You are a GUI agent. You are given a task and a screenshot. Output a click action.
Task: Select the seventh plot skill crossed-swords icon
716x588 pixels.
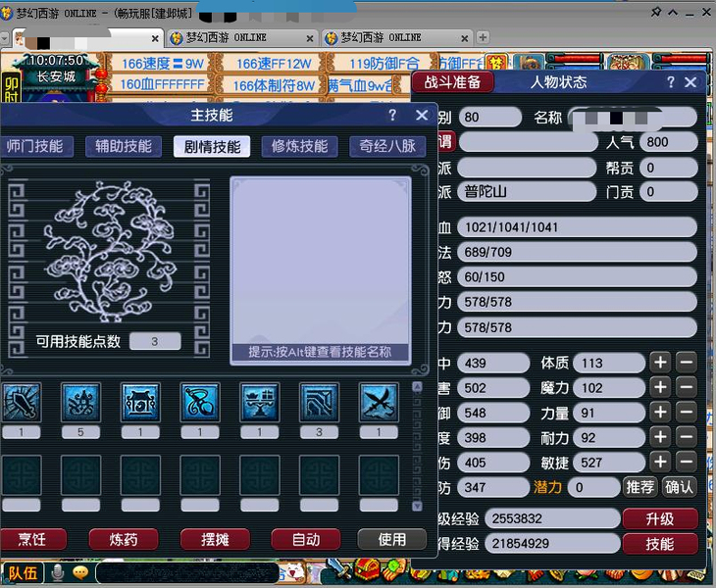pyautogui.click(x=379, y=402)
